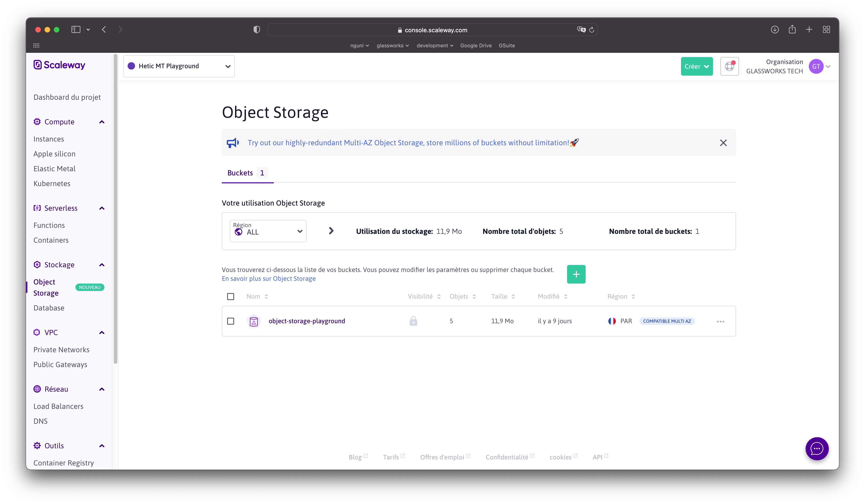Click the Multi-AZ Object Storage announcement link
This screenshot has height=504, width=865.
click(x=413, y=142)
